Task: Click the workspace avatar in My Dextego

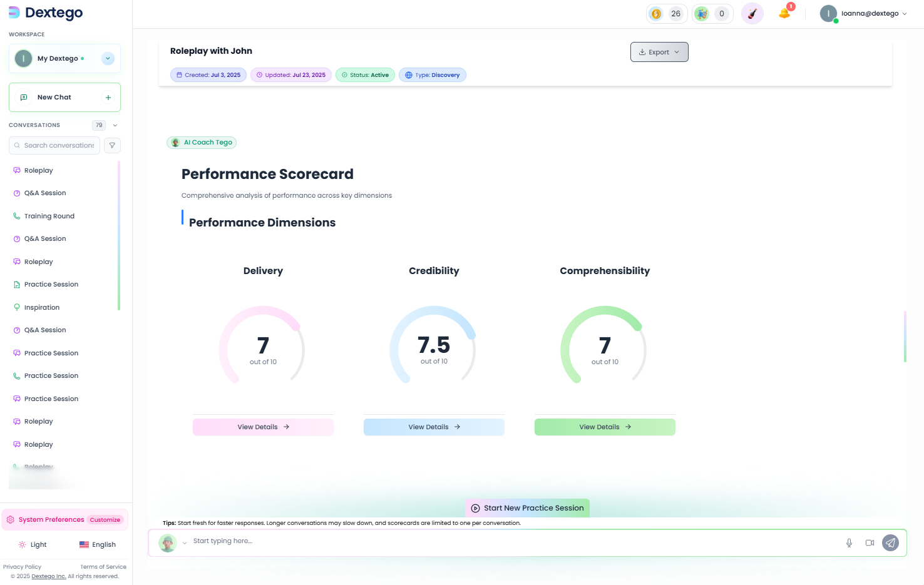Action: (x=23, y=59)
